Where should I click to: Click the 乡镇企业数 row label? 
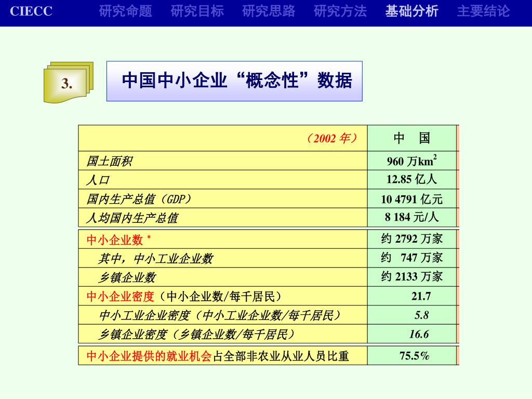pyautogui.click(x=127, y=277)
